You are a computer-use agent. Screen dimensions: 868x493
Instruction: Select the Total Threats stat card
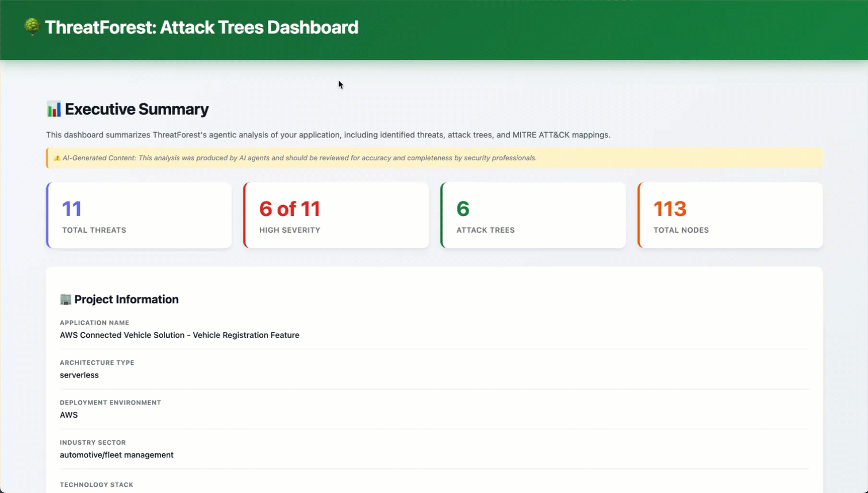(139, 215)
